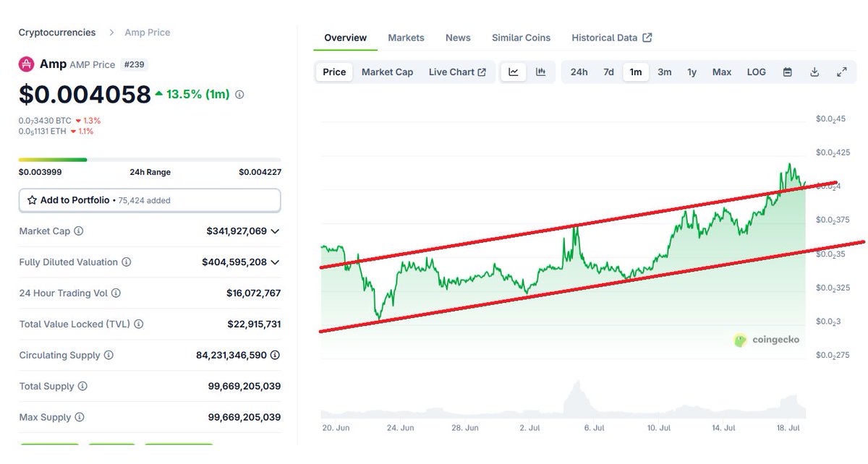This screenshot has height=464, width=868.
Task: Click the Amp coin logo icon
Action: pyautogui.click(x=27, y=64)
